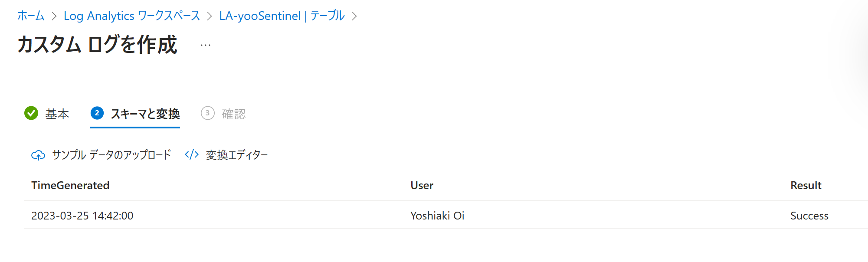Click the chevron after Log Analytics ワークスペース
Image resolution: width=868 pixels, height=262 pixels.
pyautogui.click(x=209, y=15)
